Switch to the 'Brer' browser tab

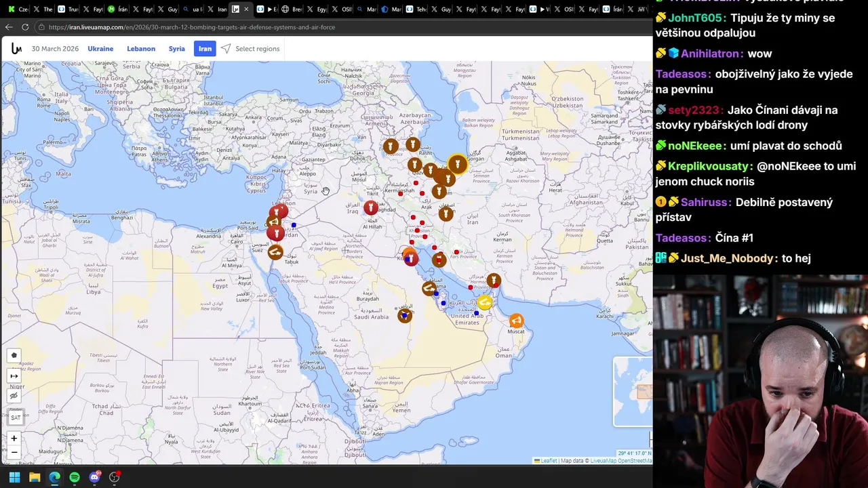tap(293, 9)
